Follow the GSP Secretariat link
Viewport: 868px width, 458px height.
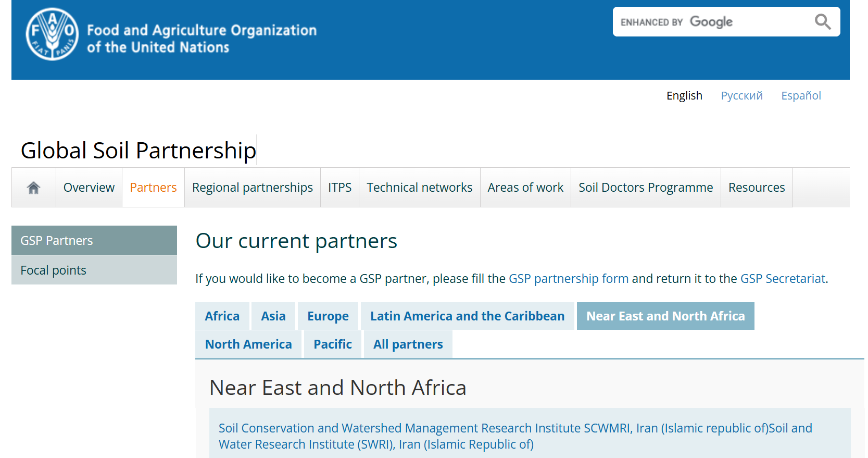click(783, 279)
